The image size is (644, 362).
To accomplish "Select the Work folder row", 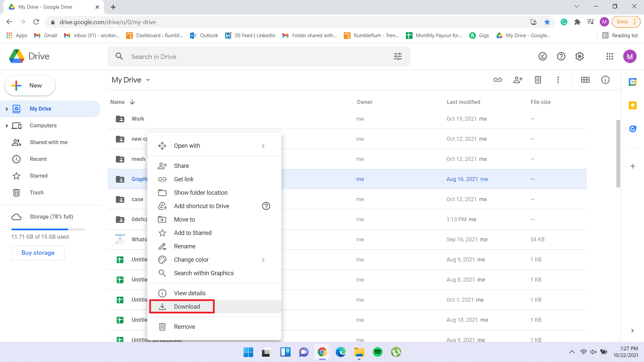I will click(347, 119).
